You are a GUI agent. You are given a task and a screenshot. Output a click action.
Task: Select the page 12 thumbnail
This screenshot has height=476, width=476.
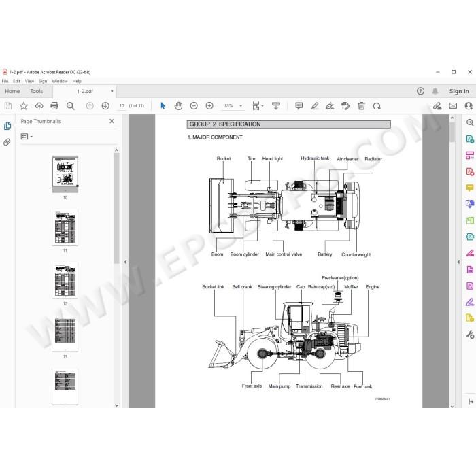(65, 280)
